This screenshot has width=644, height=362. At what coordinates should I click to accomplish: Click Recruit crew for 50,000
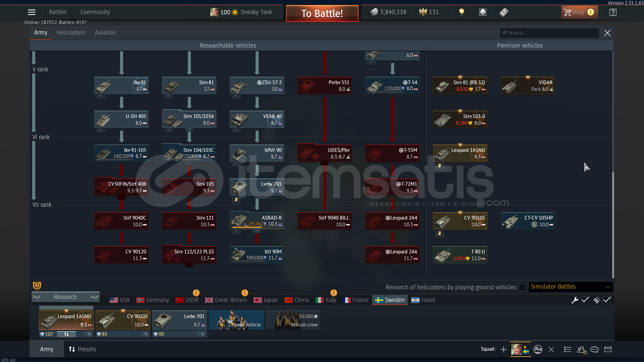293,320
